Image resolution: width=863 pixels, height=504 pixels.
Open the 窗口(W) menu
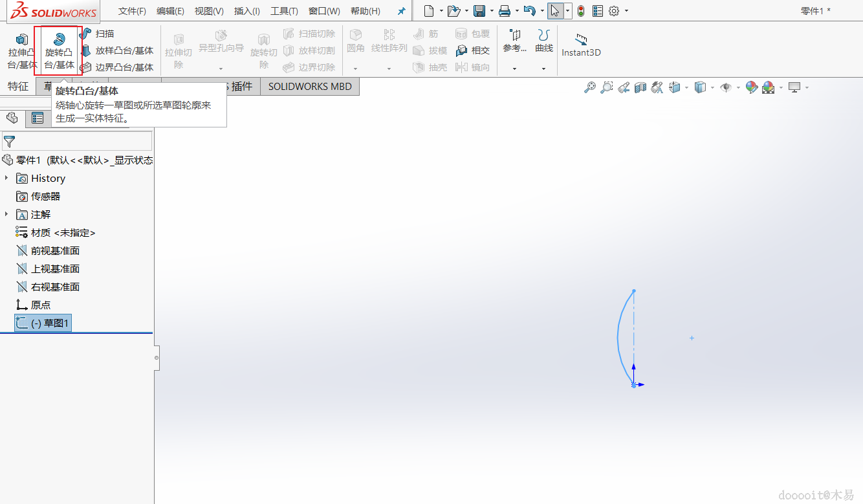point(324,11)
